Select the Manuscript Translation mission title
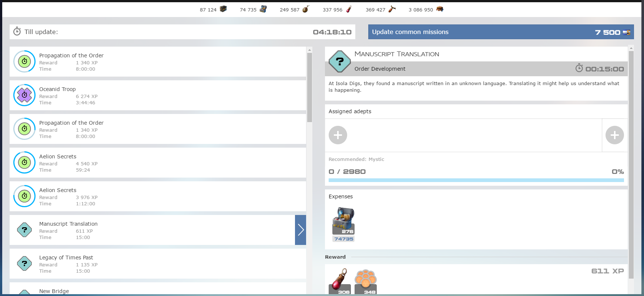Image resolution: width=644 pixels, height=296 pixels. coord(68,224)
